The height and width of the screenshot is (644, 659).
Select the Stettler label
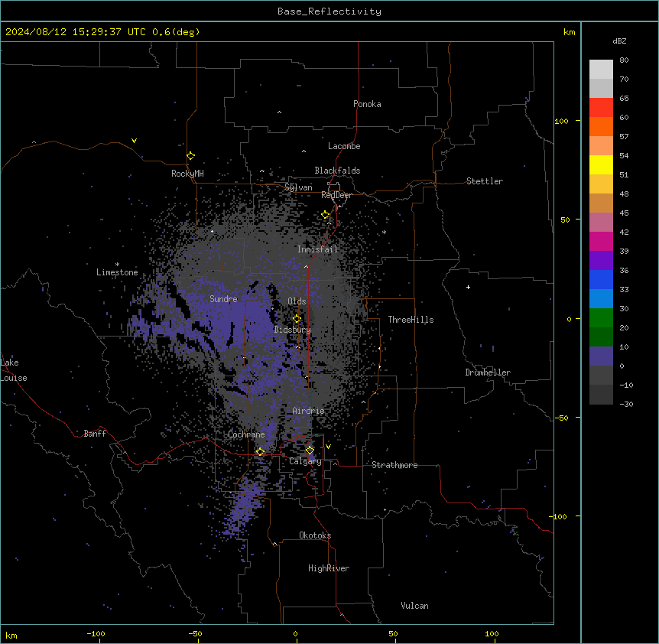(x=485, y=181)
